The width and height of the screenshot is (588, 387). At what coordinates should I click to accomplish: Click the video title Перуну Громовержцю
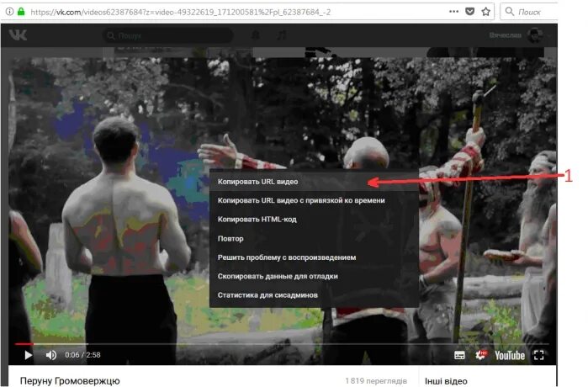(70, 381)
